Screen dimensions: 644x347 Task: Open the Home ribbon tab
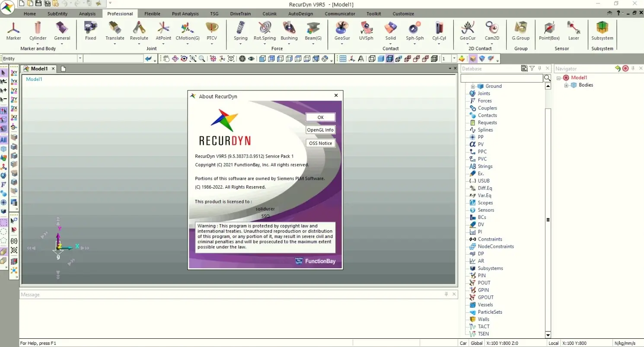tap(30, 13)
